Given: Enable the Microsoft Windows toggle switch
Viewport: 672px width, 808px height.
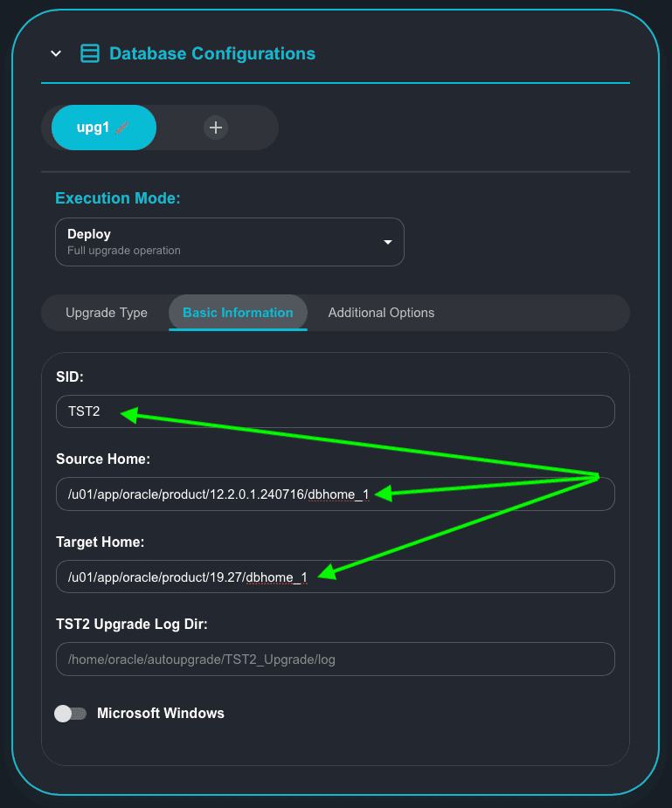Looking at the screenshot, I should tap(70, 714).
